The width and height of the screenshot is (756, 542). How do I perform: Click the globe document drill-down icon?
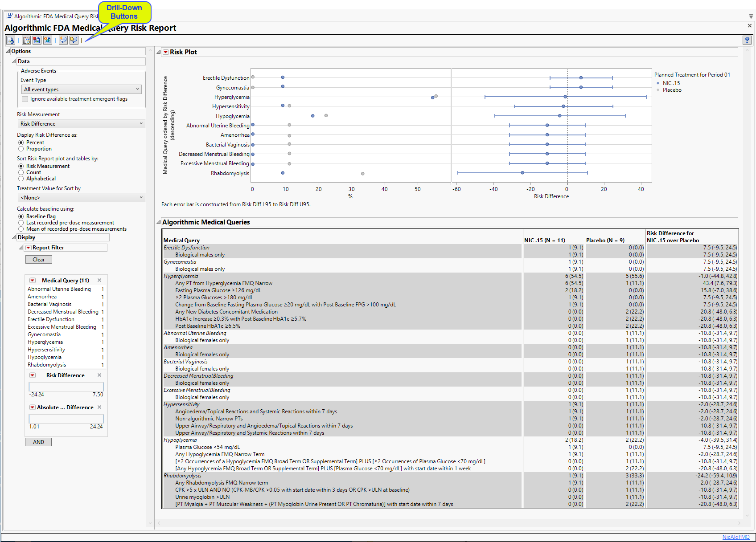[x=47, y=40]
